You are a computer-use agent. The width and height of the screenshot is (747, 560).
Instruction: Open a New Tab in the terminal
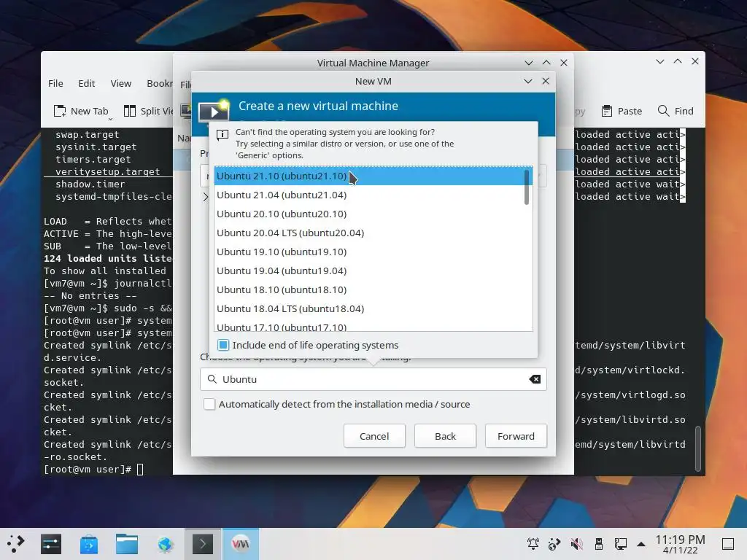pyautogui.click(x=80, y=111)
